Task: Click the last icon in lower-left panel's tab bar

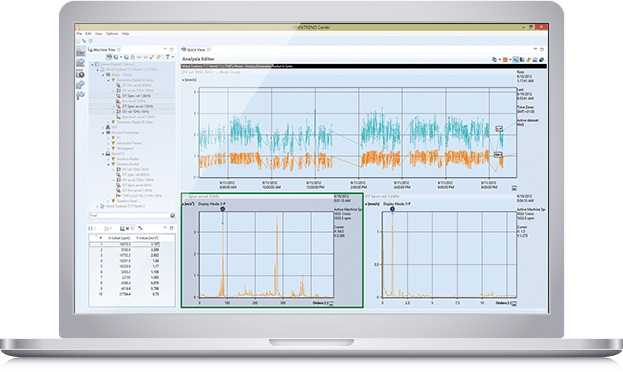Action: [x=140, y=228]
